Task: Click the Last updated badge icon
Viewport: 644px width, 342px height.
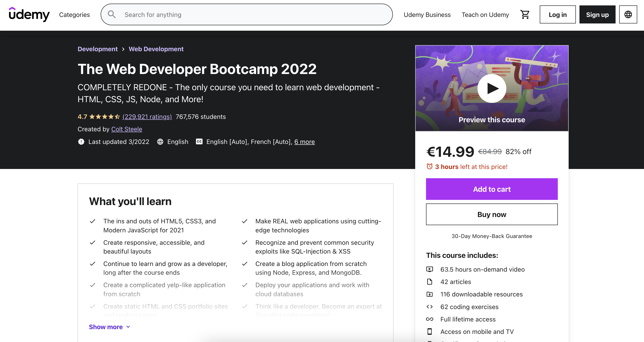Action: [x=81, y=142]
